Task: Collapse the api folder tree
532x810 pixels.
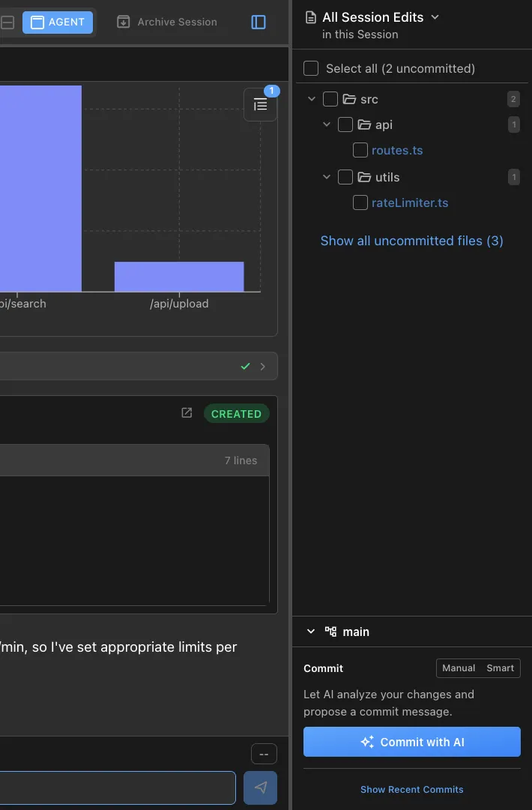Action: pos(327,124)
